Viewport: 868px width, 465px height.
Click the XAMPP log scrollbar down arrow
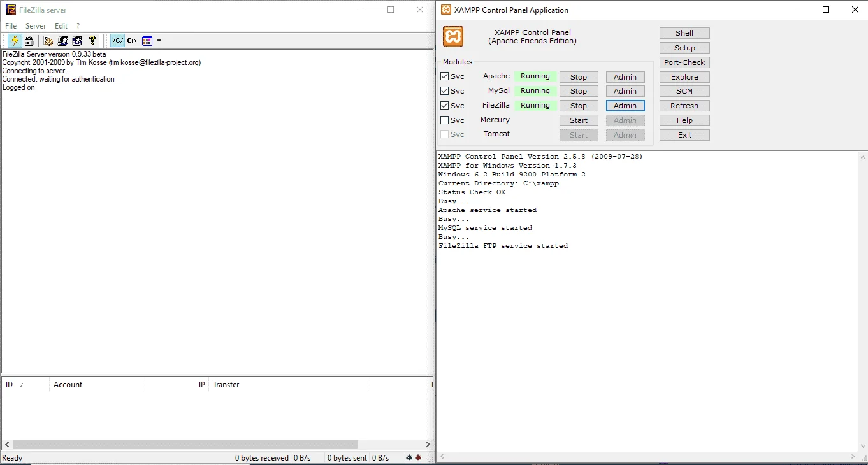863,447
